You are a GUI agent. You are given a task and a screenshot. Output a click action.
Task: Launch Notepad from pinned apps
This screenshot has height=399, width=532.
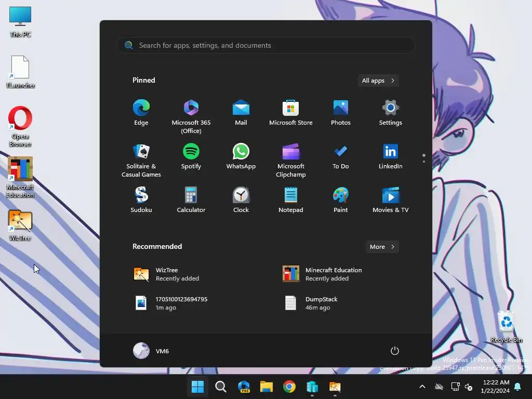click(291, 200)
